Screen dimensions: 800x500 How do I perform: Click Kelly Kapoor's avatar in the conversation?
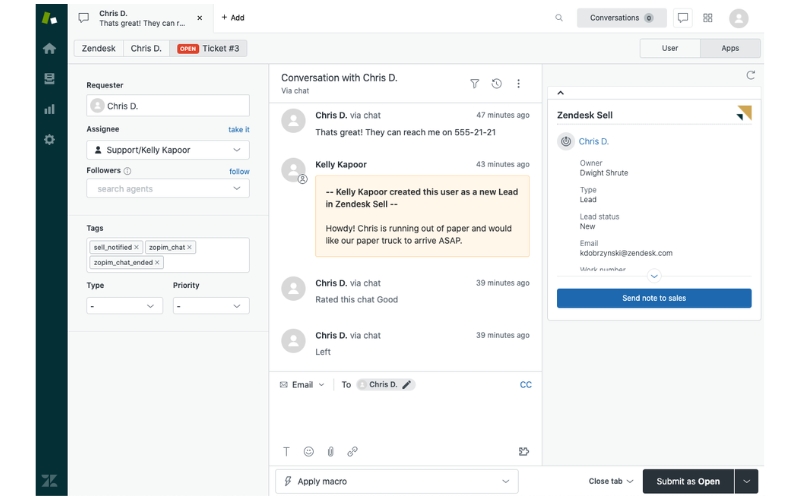(293, 170)
